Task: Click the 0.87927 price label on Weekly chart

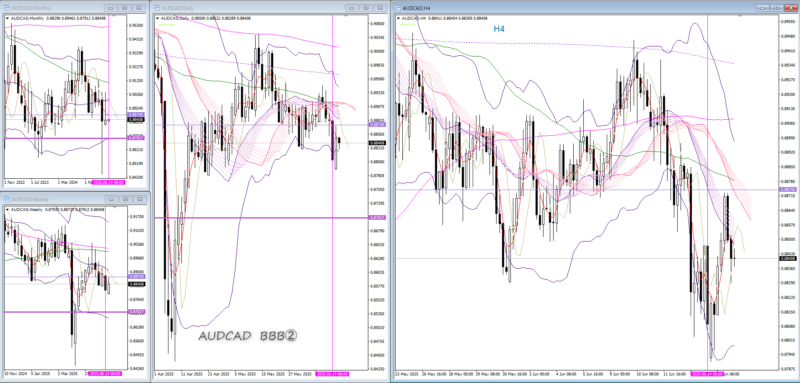Action: 137,312
